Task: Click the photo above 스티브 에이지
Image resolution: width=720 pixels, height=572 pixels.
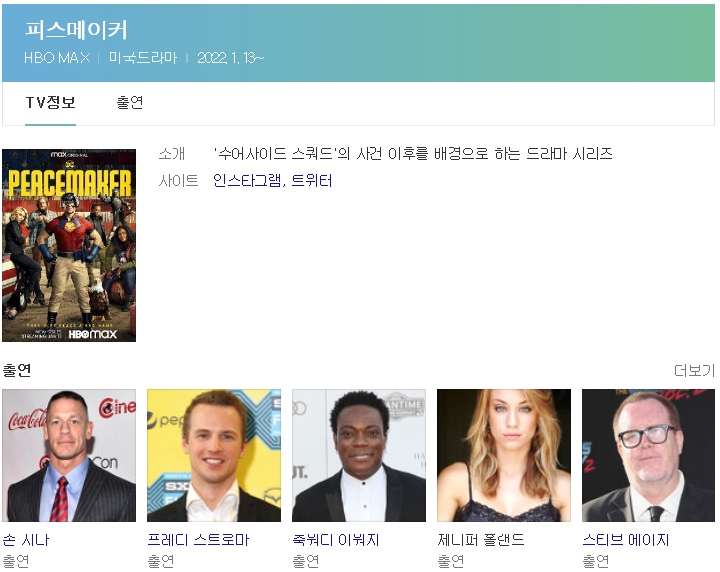Action: point(649,455)
